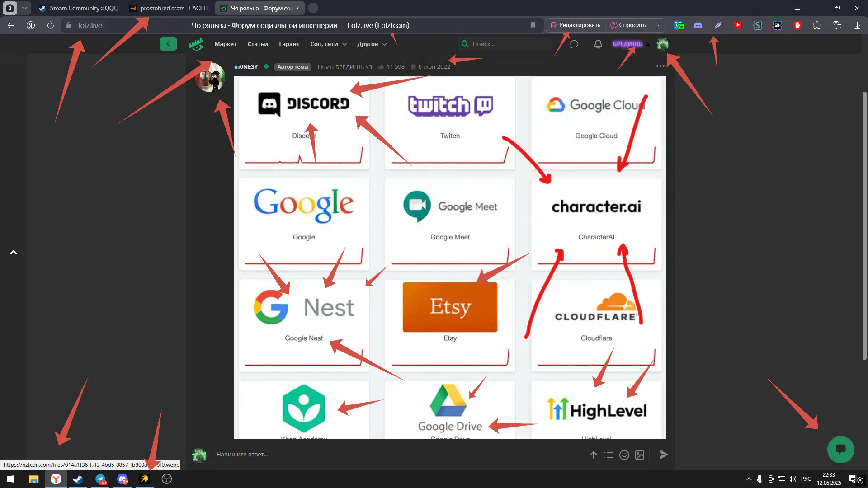This screenshot has height=488, width=868.
Task: Open the purple feather extension icon
Action: click(718, 25)
